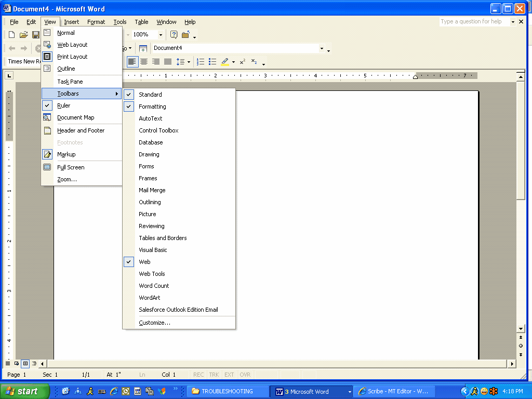Image resolution: width=532 pixels, height=399 pixels.
Task: Choose Header and Footer from View menu
Action: click(82, 130)
